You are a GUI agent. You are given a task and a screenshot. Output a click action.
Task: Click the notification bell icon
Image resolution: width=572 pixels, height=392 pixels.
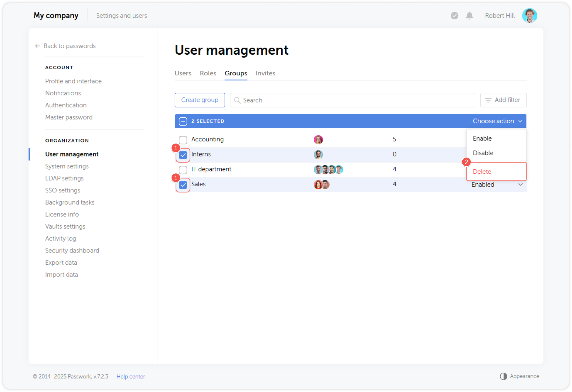pyautogui.click(x=469, y=16)
